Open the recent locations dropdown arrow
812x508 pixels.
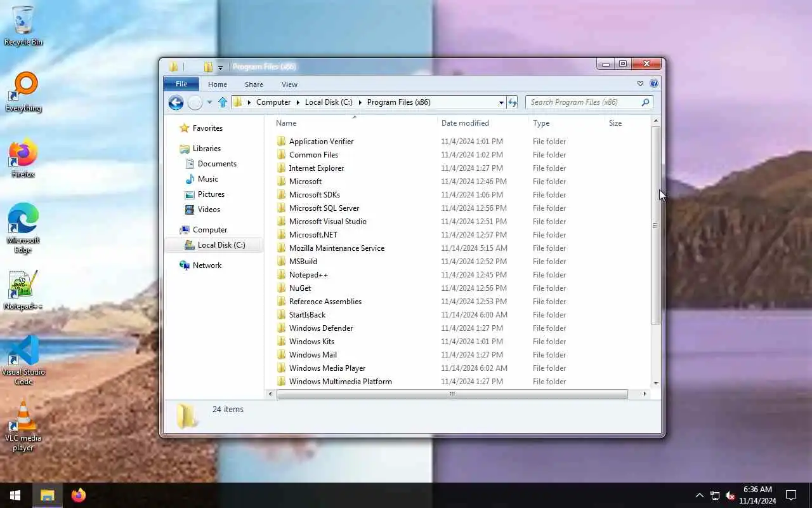click(209, 102)
